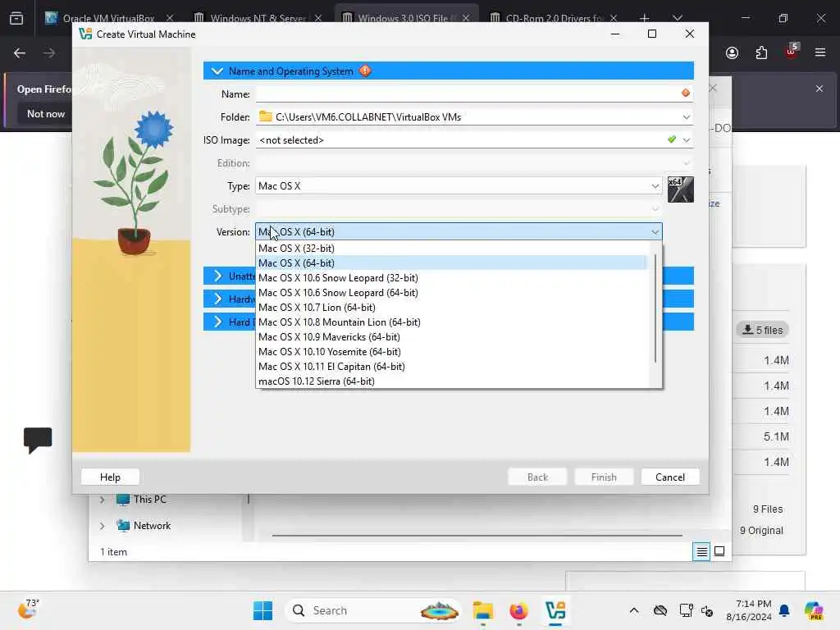
Task: Open Copilot from the taskbar
Action: point(814,610)
